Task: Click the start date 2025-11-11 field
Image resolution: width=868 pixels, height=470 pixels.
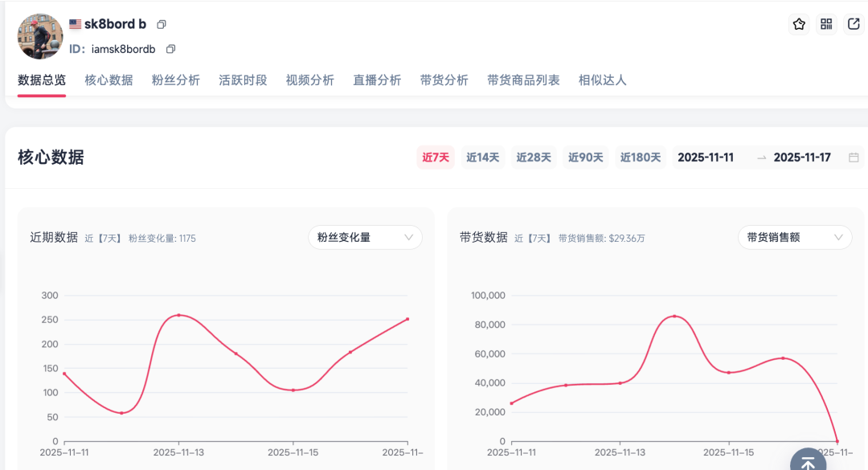Action: click(706, 157)
